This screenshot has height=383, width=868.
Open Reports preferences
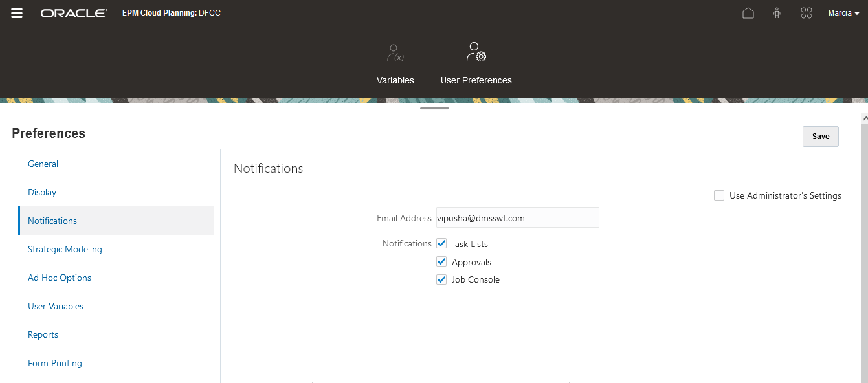(x=43, y=334)
